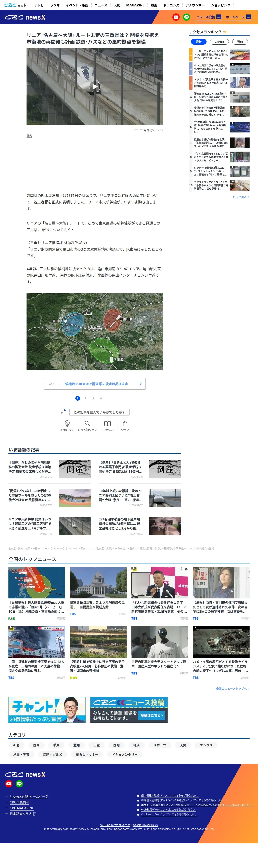The image size is (258, 868).
Task: Open the 皇室典範改正案 news card
Action: tap(98, 591)
